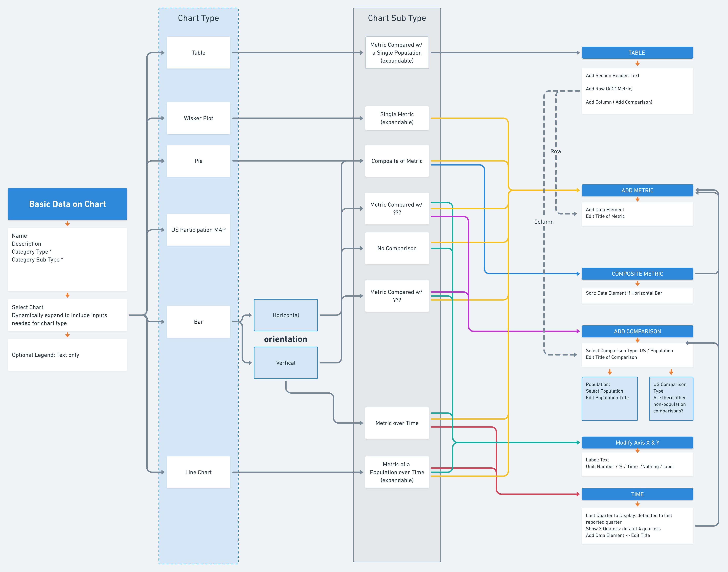Click the Composite of Metric subtype
This screenshot has width=728, height=572.
[x=397, y=161]
